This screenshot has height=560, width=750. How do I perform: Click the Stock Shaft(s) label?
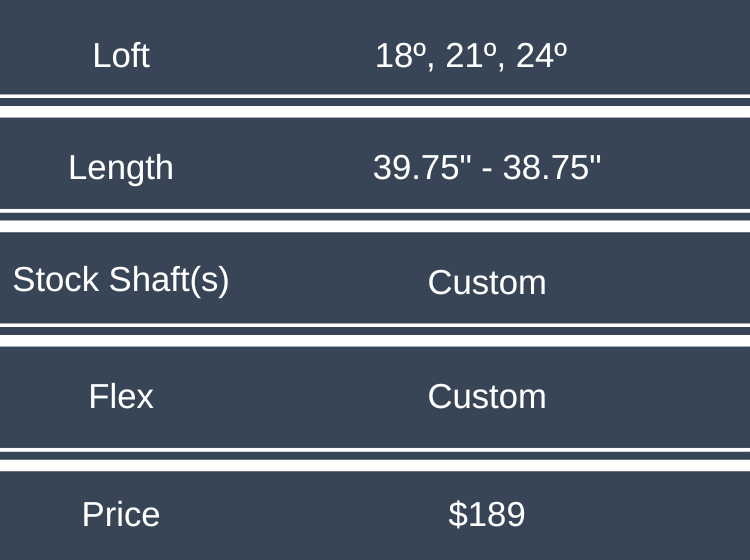pyautogui.click(x=121, y=280)
